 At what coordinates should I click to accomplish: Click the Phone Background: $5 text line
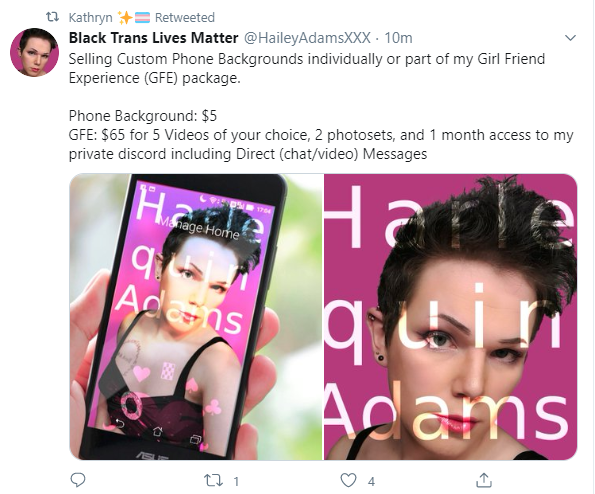(143, 116)
